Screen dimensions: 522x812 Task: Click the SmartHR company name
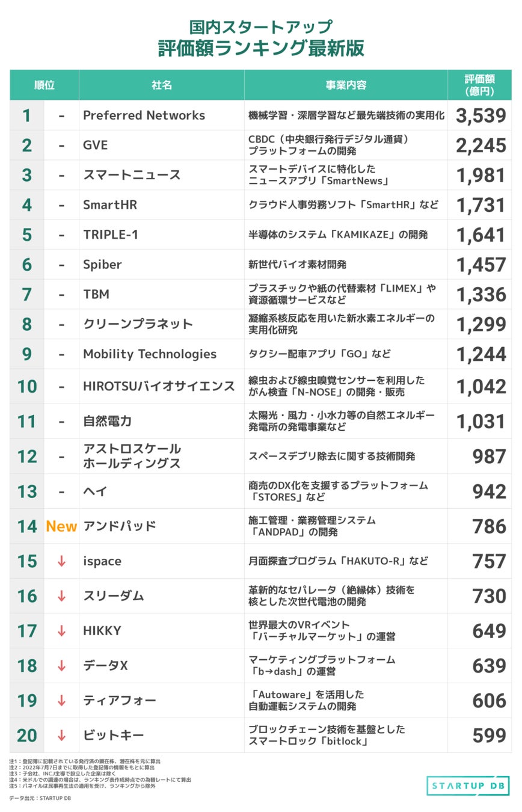coord(110,205)
